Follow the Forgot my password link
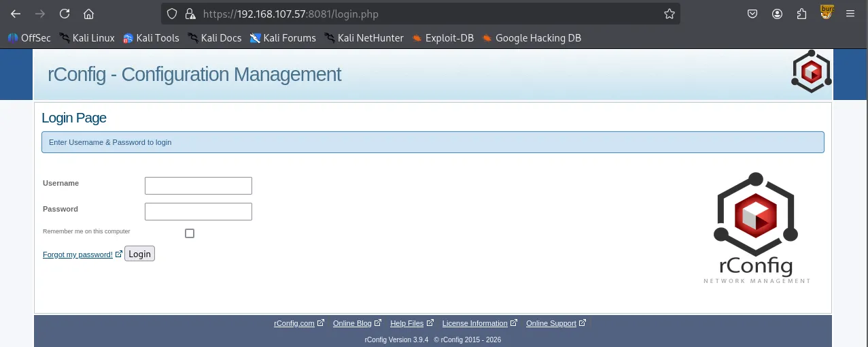The width and height of the screenshot is (868, 347). coord(77,254)
